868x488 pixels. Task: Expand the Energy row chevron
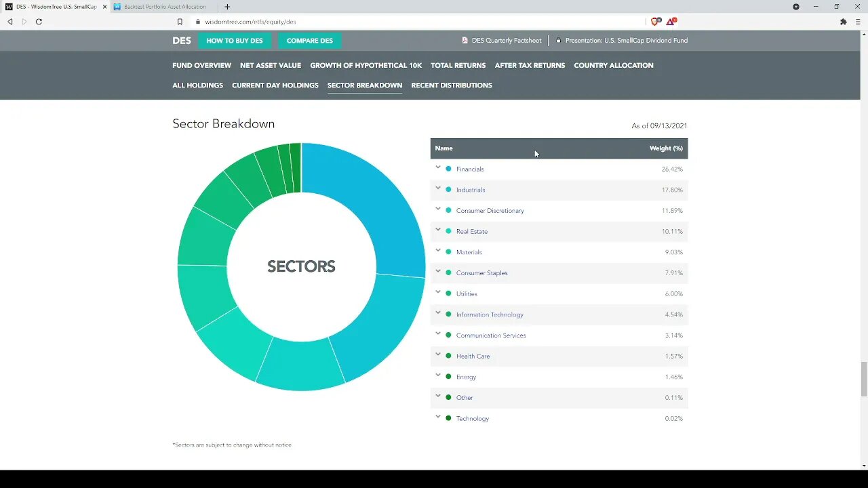click(x=438, y=375)
